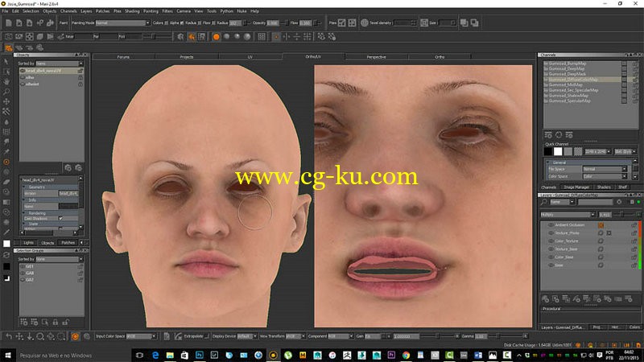Click the layer opacity value field
Viewport: 644px width, 362px height.
(x=605, y=215)
